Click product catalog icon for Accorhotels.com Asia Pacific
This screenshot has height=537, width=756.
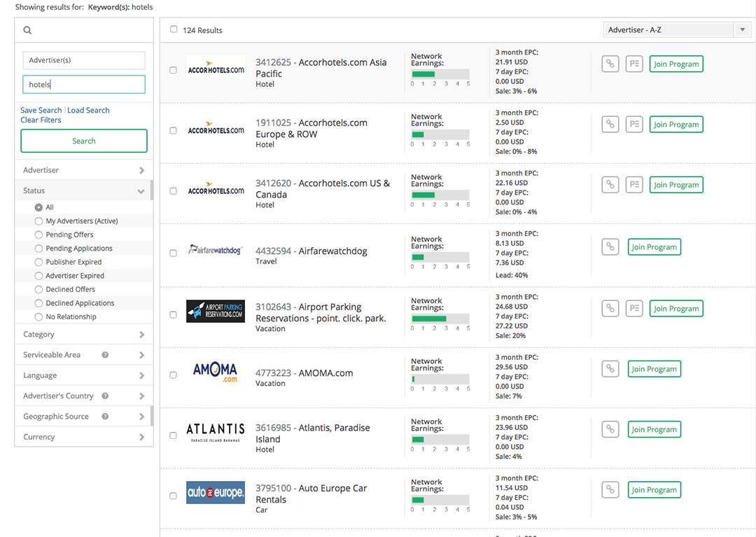(x=633, y=64)
